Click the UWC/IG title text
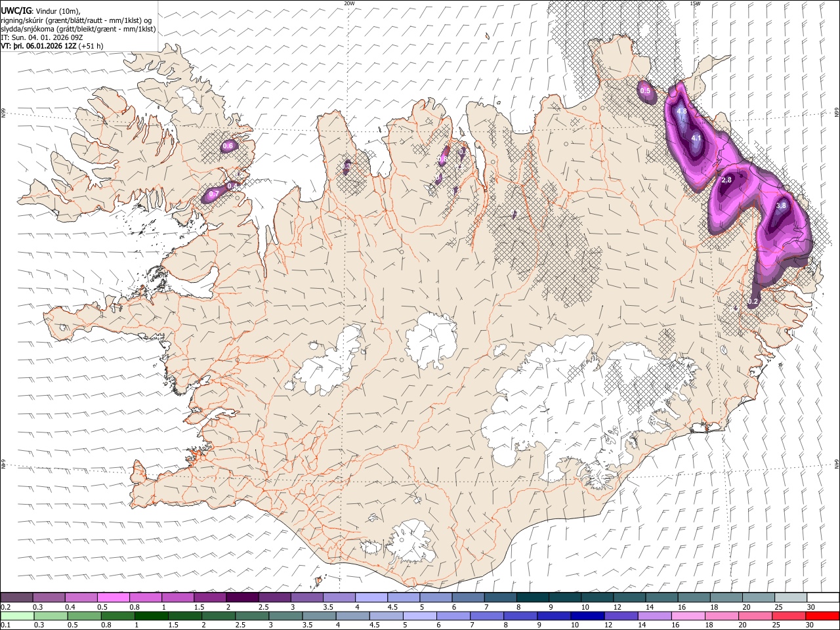This screenshot has width=840, height=630. [16, 10]
